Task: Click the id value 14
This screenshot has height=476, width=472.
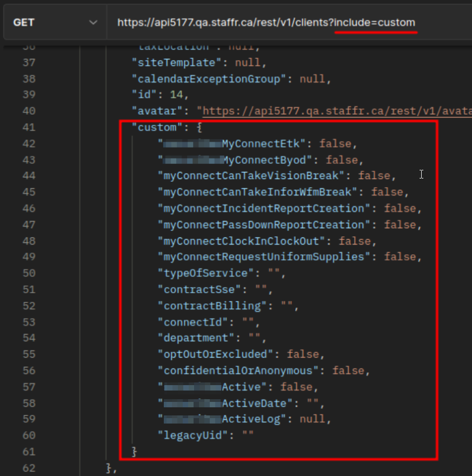Action: click(x=176, y=95)
